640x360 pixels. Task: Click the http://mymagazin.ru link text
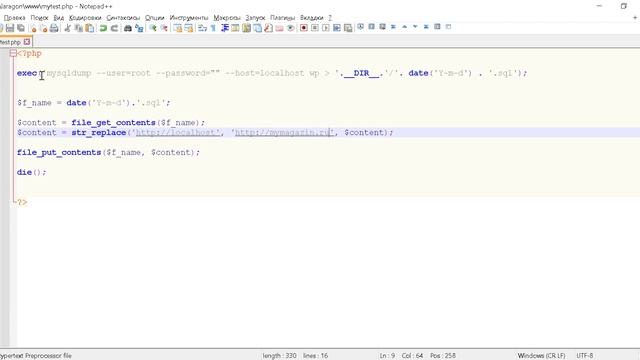(282, 132)
